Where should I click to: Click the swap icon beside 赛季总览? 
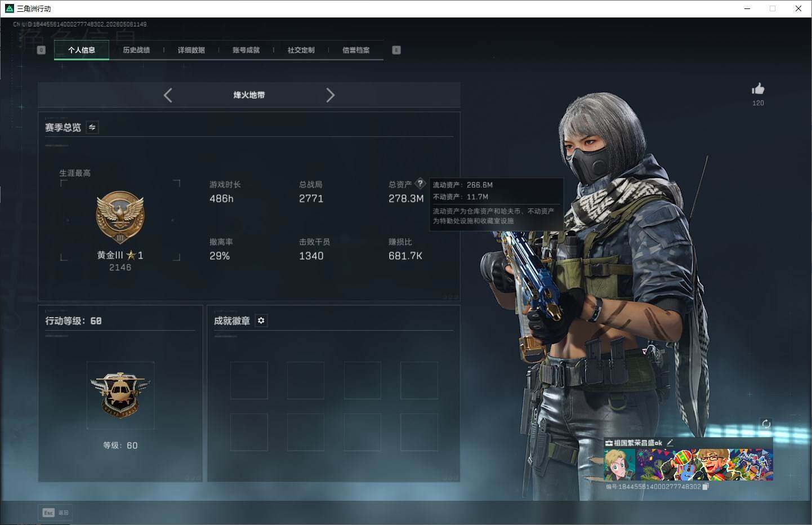click(x=92, y=127)
